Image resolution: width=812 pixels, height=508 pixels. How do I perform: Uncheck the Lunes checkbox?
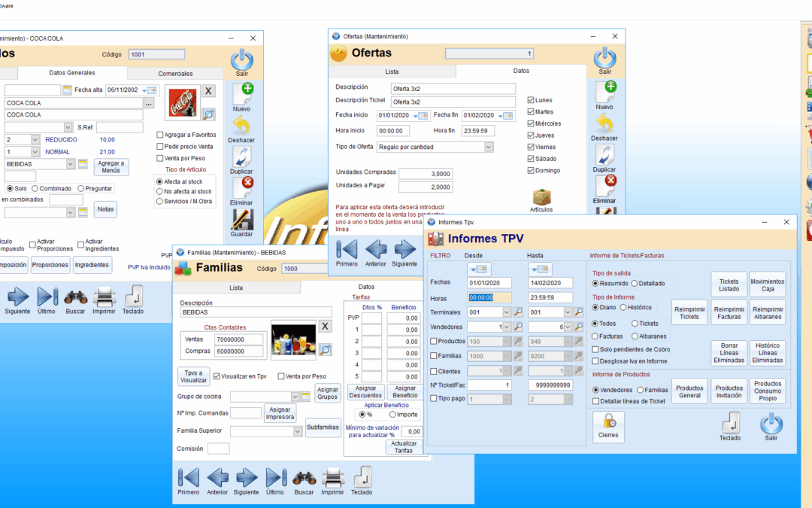click(532, 100)
